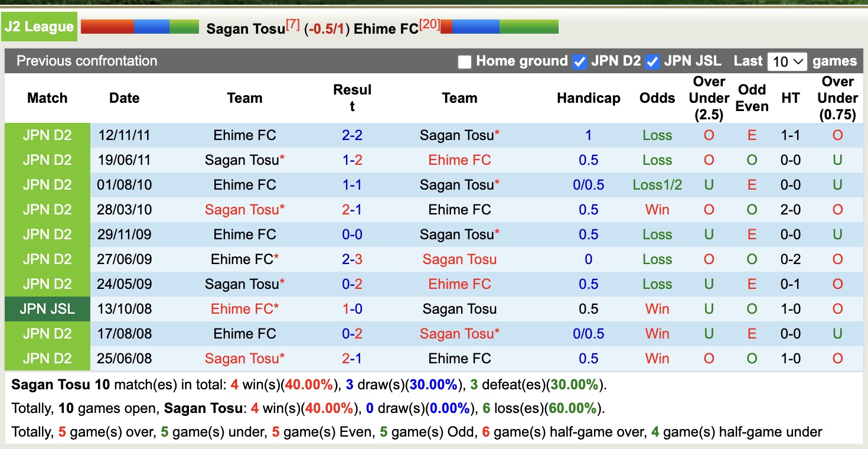
Task: Click the Win odds on the 28/03/10 row
Action: coord(657,209)
